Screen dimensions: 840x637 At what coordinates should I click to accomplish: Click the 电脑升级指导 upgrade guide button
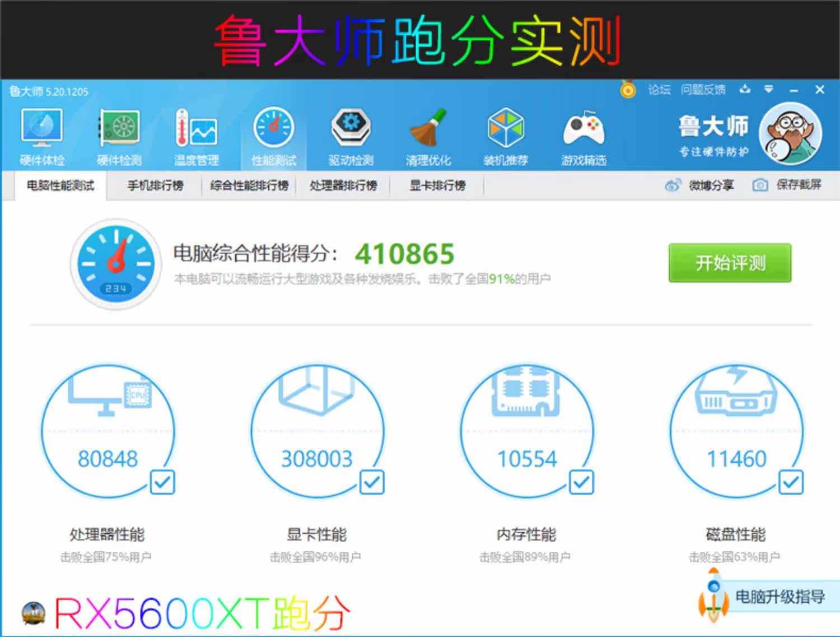[x=780, y=597]
